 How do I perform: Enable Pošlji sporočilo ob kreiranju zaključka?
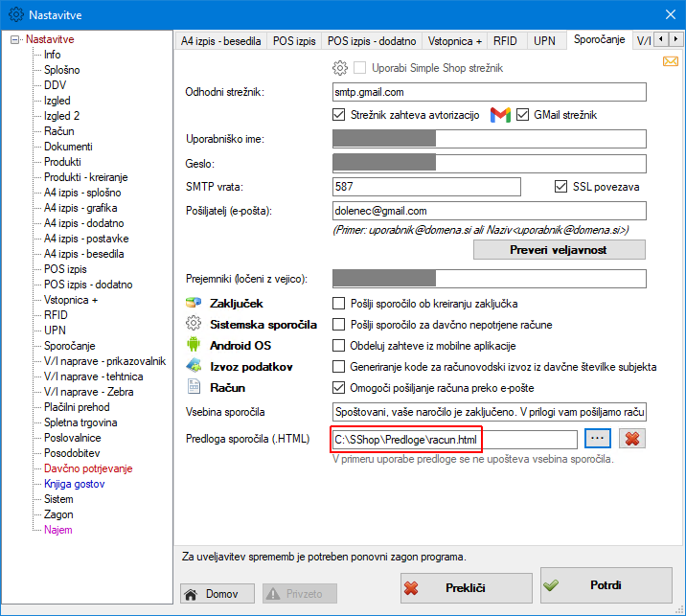click(x=338, y=304)
